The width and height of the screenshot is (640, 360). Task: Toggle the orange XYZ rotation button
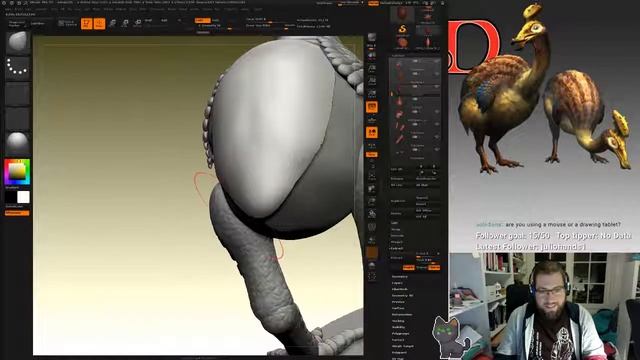point(372,155)
